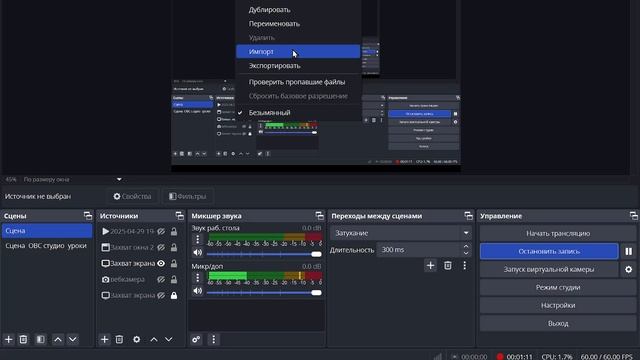
Task: Select the Сцена scene
Action: click(47, 231)
